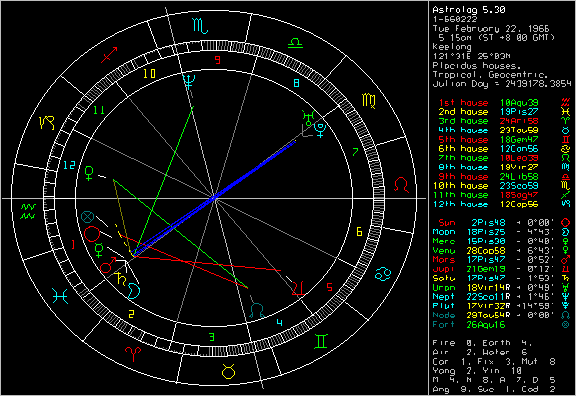Image resolution: width=576 pixels, height=396 pixels.
Task: Select the Aquarius glyph beside the 1st house row
Action: [x=566, y=102]
